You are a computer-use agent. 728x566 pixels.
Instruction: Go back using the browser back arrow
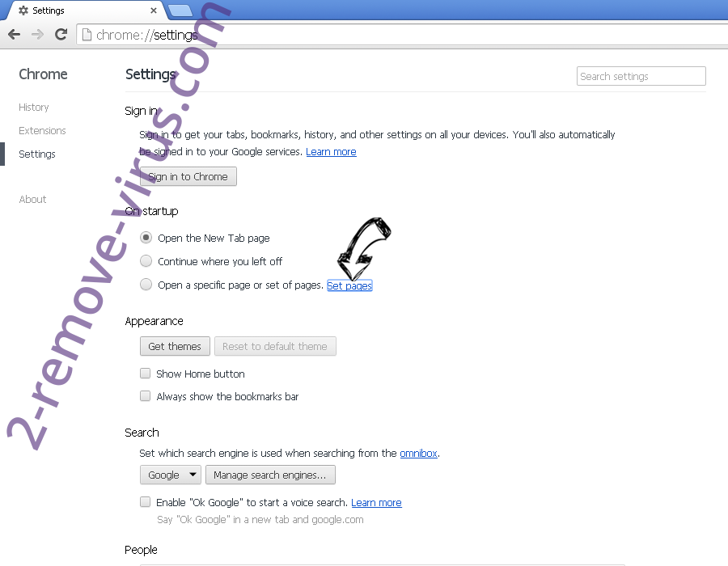(x=15, y=34)
